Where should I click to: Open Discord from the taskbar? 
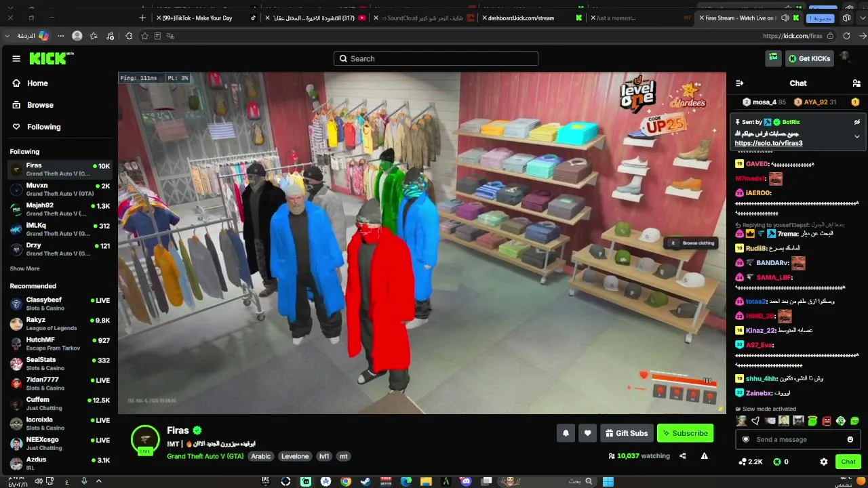tap(465, 482)
